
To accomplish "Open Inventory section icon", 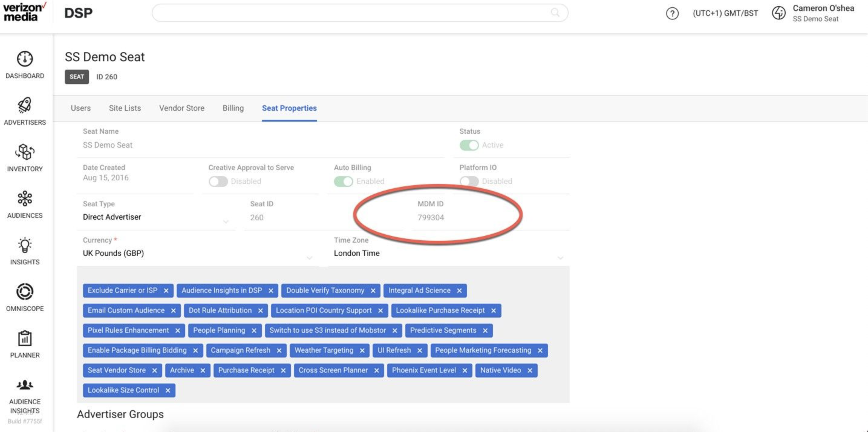I will [24, 152].
